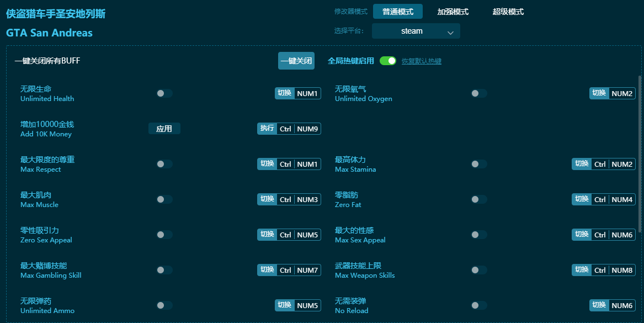
Task: Click the vertical scrollbar on the right
Action: coord(640,153)
